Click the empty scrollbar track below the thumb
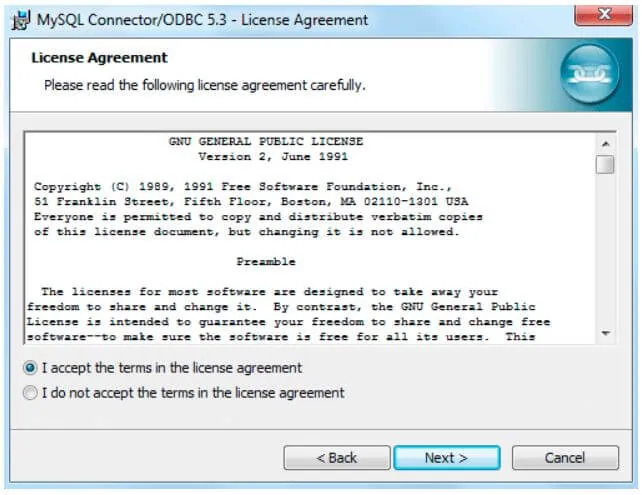Viewport: 642px width, 495px height. pos(605,249)
